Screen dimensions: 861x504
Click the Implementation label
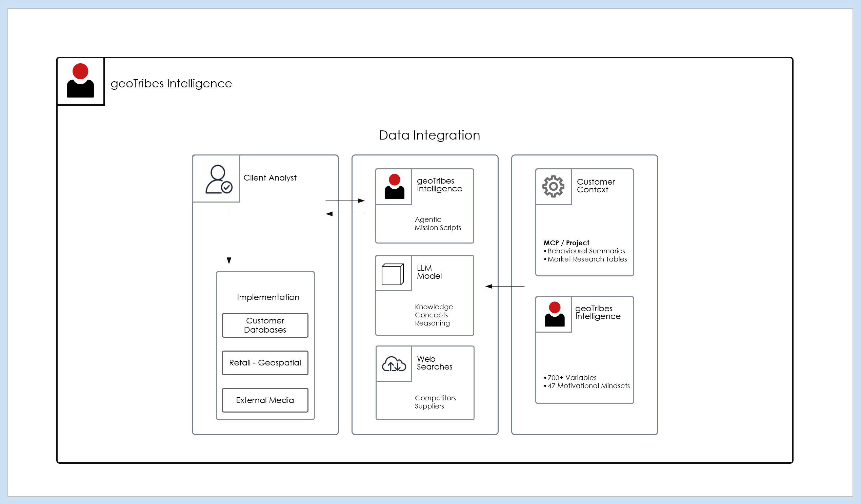[268, 297]
